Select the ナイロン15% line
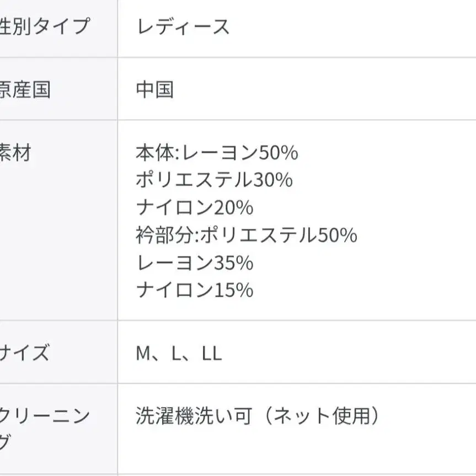476x476 pixels. [x=194, y=290]
